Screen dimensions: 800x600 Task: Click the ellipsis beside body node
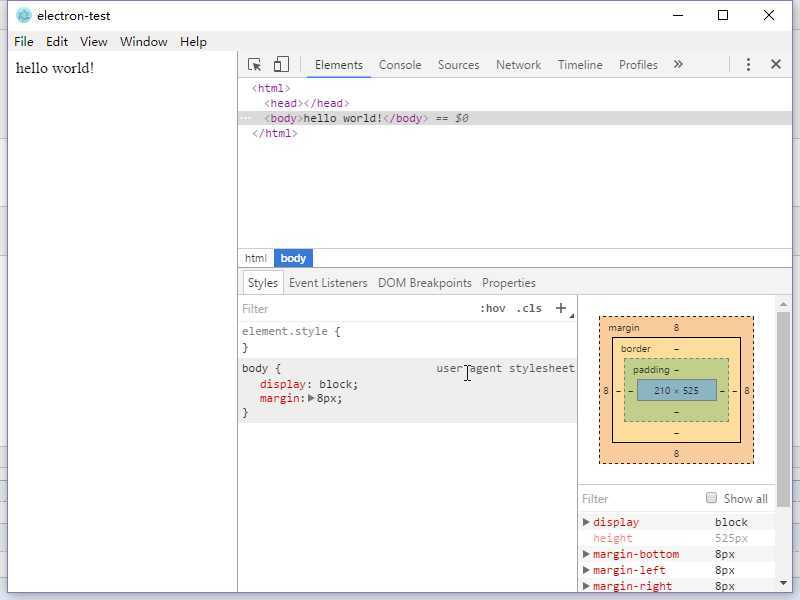(245, 118)
